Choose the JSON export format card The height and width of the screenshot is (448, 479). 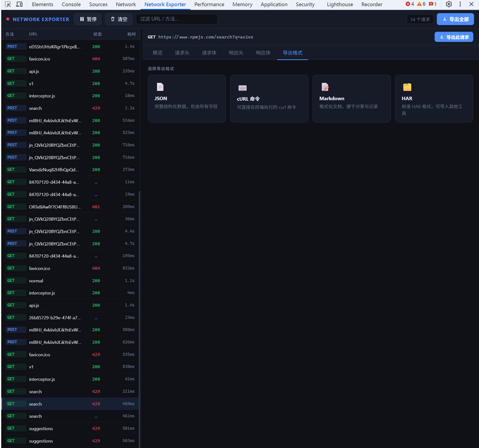[x=187, y=98]
